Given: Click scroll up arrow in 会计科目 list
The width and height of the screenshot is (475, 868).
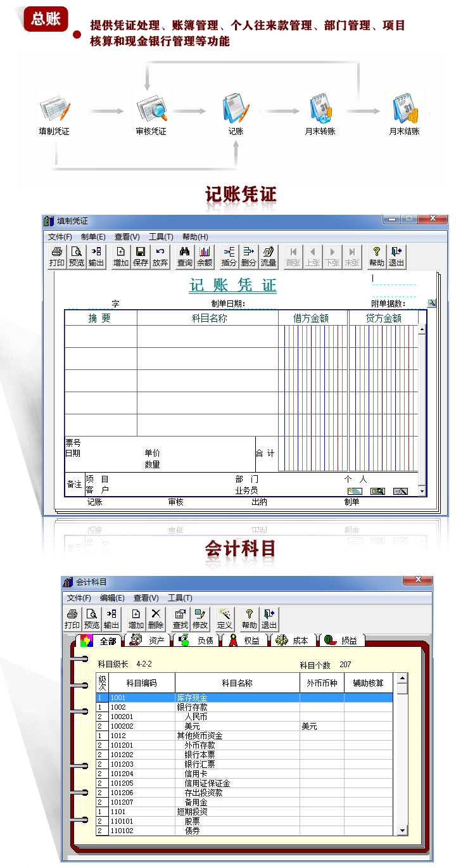Looking at the screenshot, I should pos(402,678).
